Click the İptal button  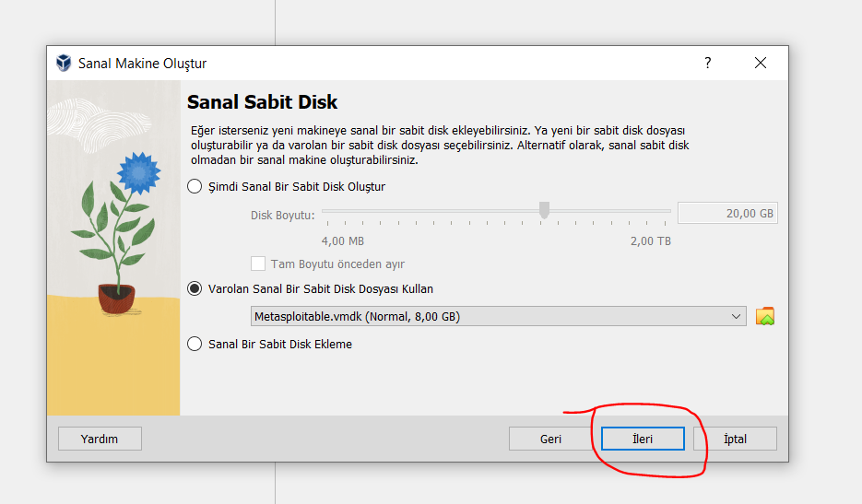click(735, 439)
